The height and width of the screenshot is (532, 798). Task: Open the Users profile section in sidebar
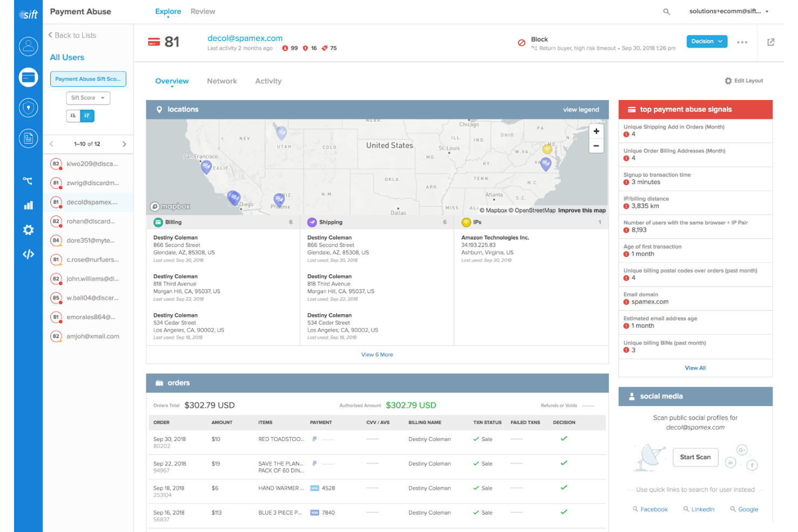(x=28, y=46)
